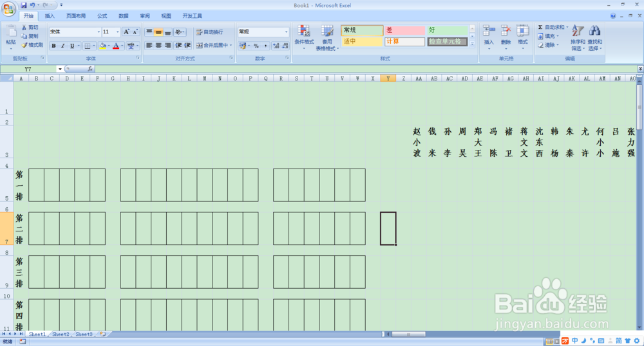Open merge options dropdown arrow
644x346 pixels.
231,45
